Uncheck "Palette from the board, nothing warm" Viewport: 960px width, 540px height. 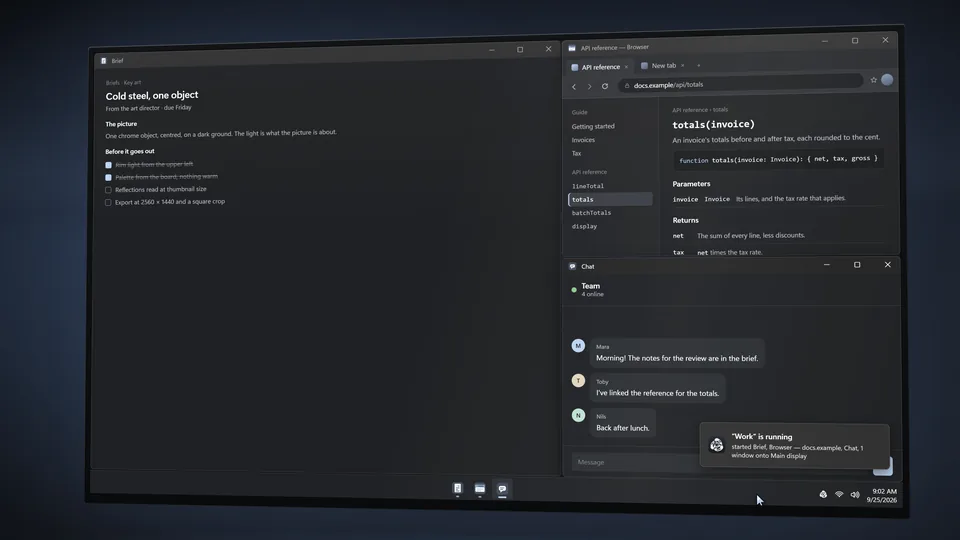(108, 178)
